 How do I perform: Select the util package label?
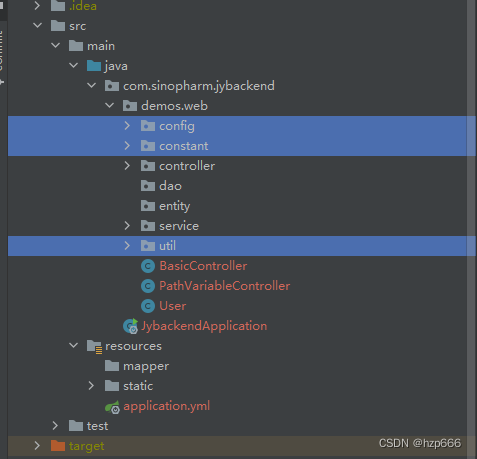(x=167, y=246)
